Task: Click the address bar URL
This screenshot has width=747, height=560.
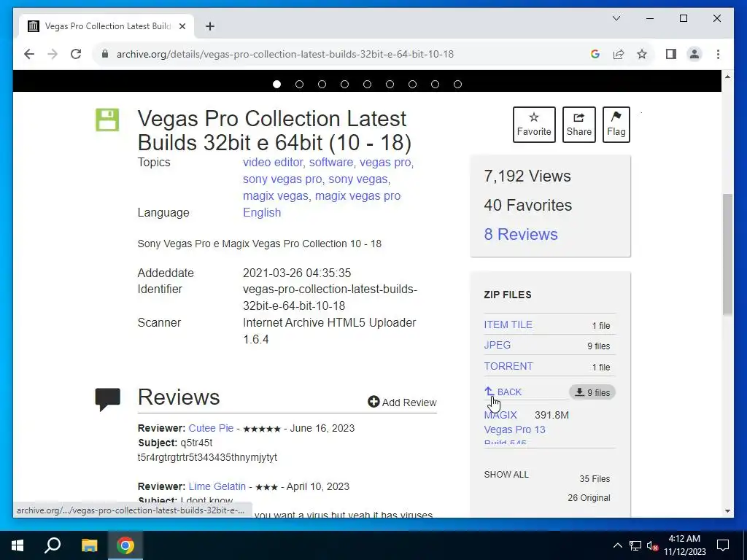Action: pyautogui.click(x=285, y=54)
